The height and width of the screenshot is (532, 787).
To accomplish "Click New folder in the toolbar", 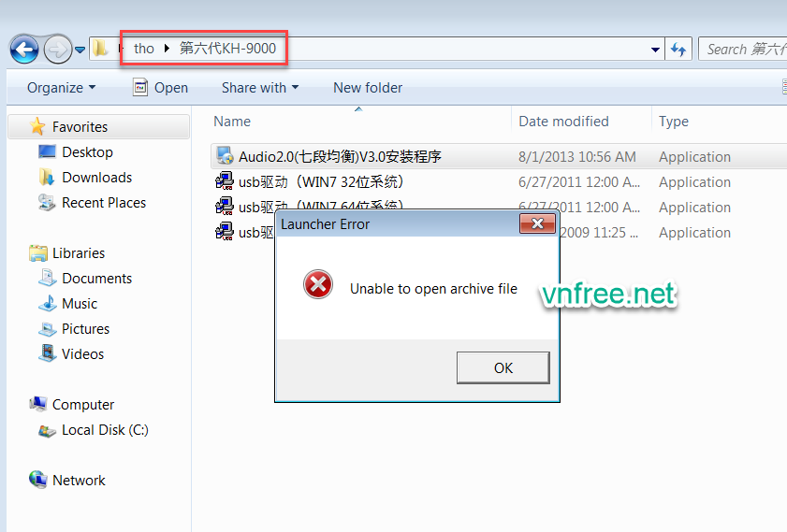I will click(368, 87).
